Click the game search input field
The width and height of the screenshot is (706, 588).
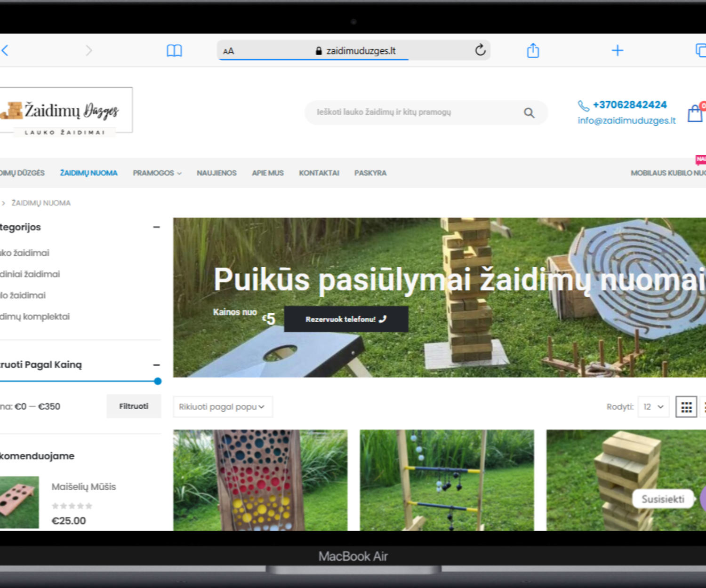[414, 112]
